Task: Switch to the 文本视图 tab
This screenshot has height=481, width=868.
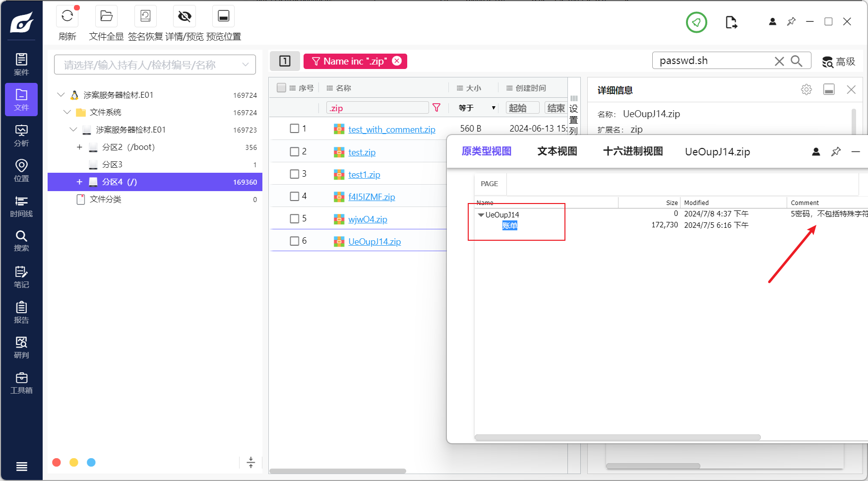Action: [x=557, y=151]
